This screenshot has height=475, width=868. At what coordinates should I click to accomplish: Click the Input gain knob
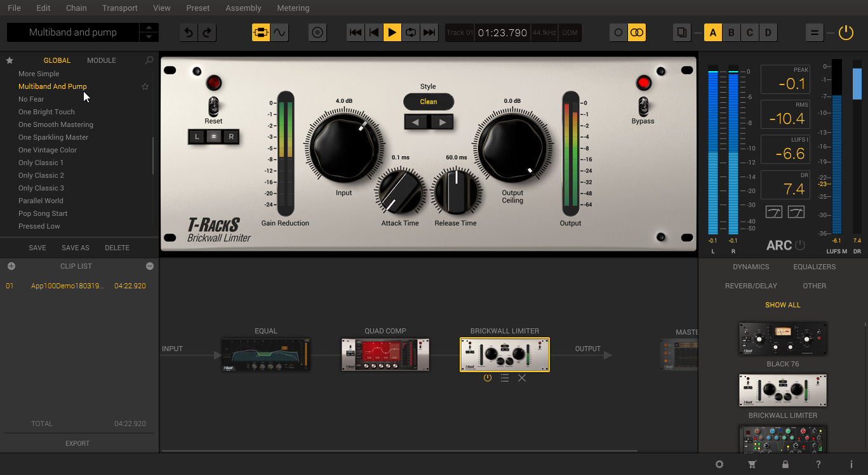[x=344, y=149]
